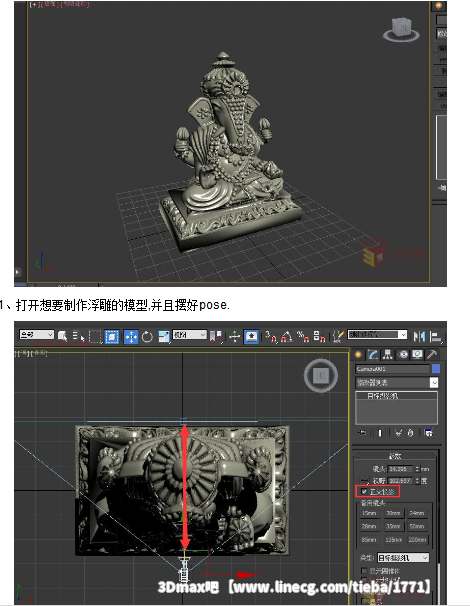Switch to Create command panel tab
The image size is (470, 606).
(358, 354)
